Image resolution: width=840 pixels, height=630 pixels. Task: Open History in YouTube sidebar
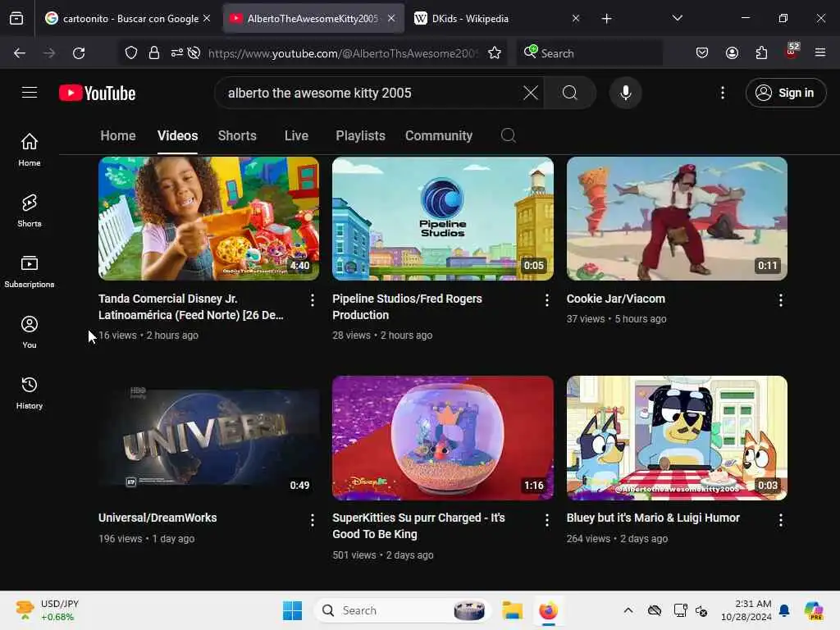coord(30,393)
